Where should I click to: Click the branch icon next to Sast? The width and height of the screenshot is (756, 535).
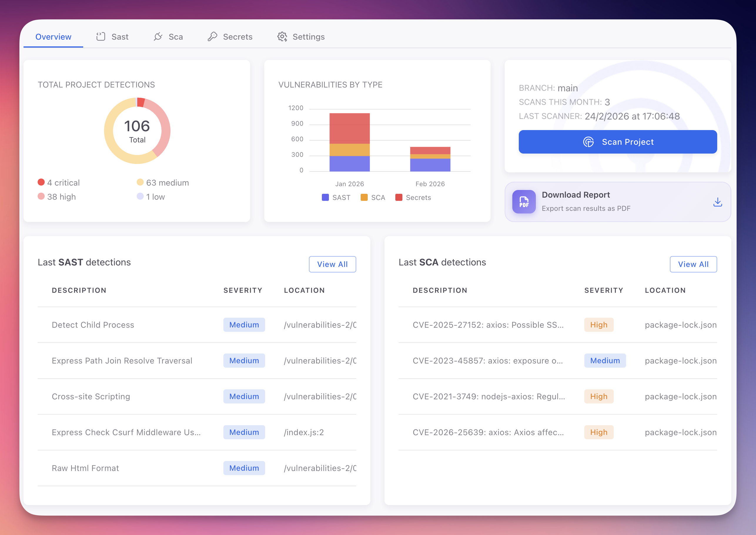click(x=100, y=37)
